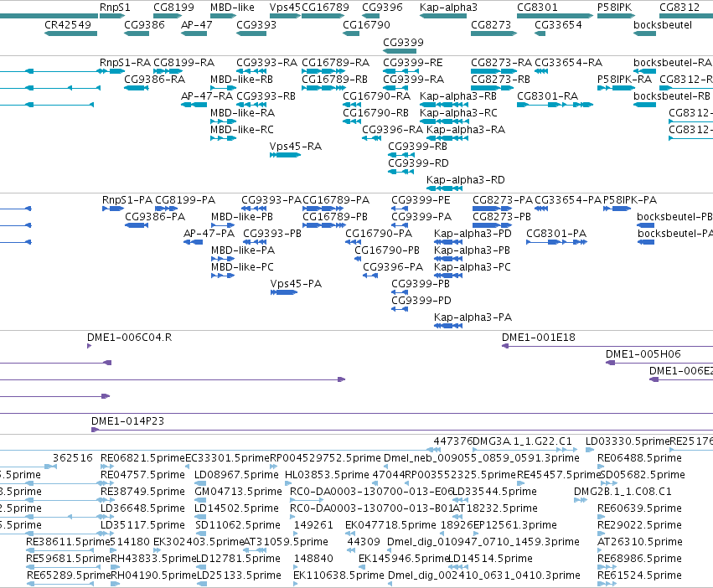The height and width of the screenshot is (588, 713).
Task: Click the Kap-alpha3-RD transcript label
Action: (465, 179)
